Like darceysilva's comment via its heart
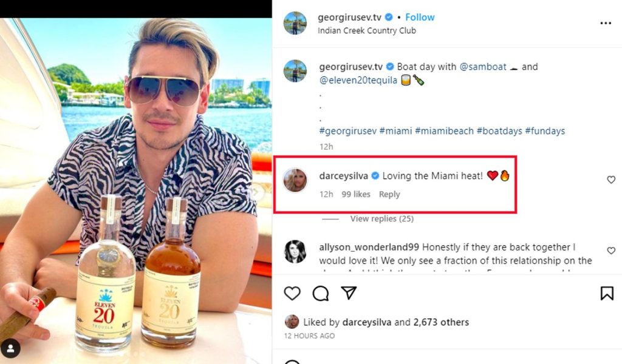 [x=610, y=180]
